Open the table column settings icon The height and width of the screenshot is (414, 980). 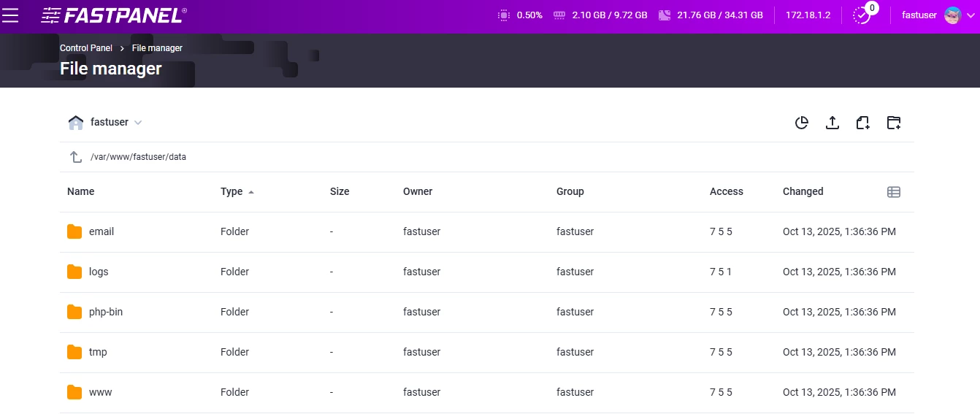coord(894,192)
